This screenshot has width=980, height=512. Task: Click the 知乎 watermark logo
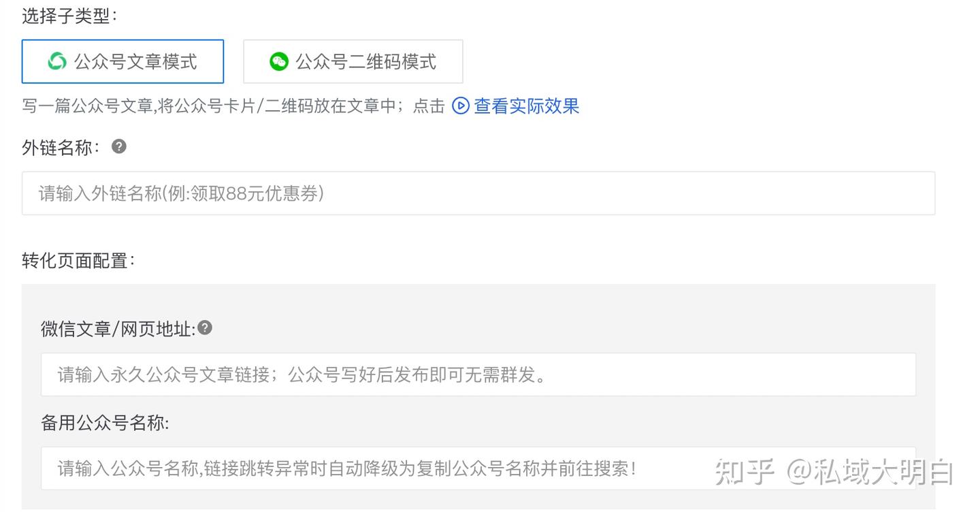(745, 473)
